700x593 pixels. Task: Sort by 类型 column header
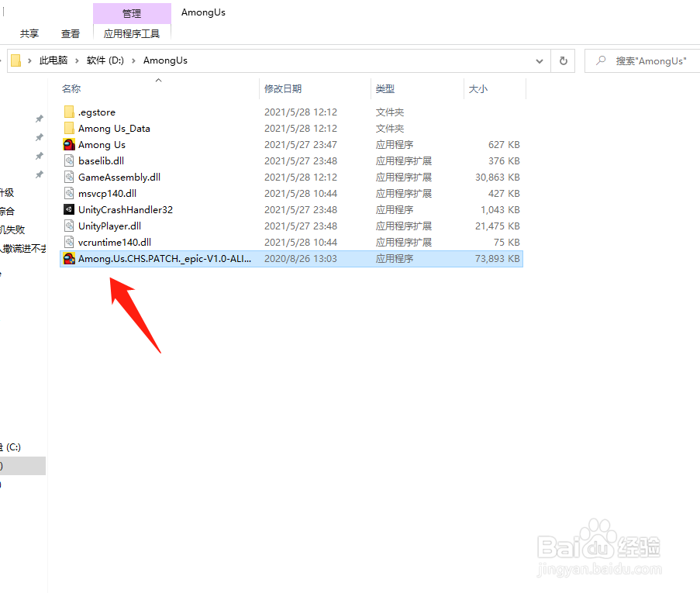coord(384,89)
